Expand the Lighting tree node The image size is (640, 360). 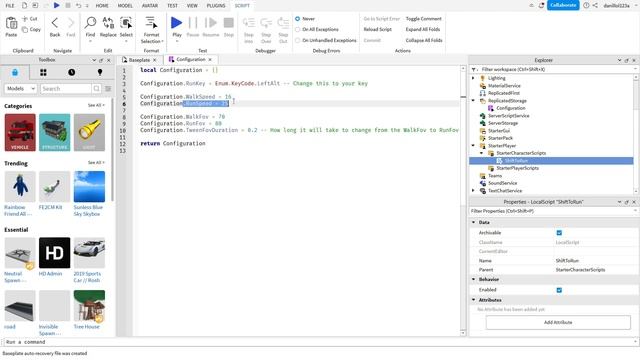473,78
